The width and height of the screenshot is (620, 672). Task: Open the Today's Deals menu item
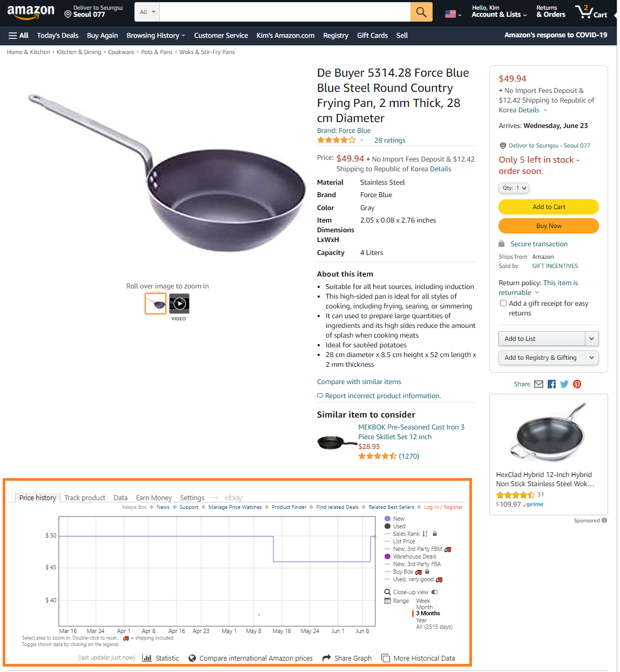pyautogui.click(x=58, y=36)
